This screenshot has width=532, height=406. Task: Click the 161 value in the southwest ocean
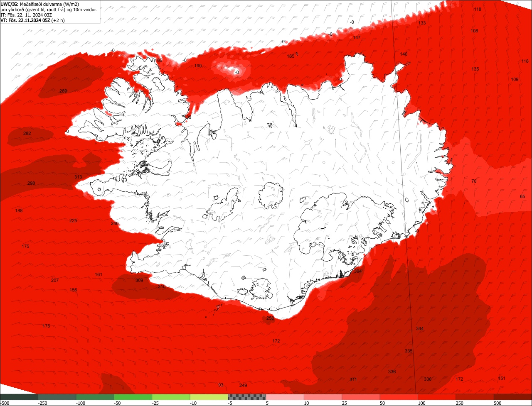99,274
